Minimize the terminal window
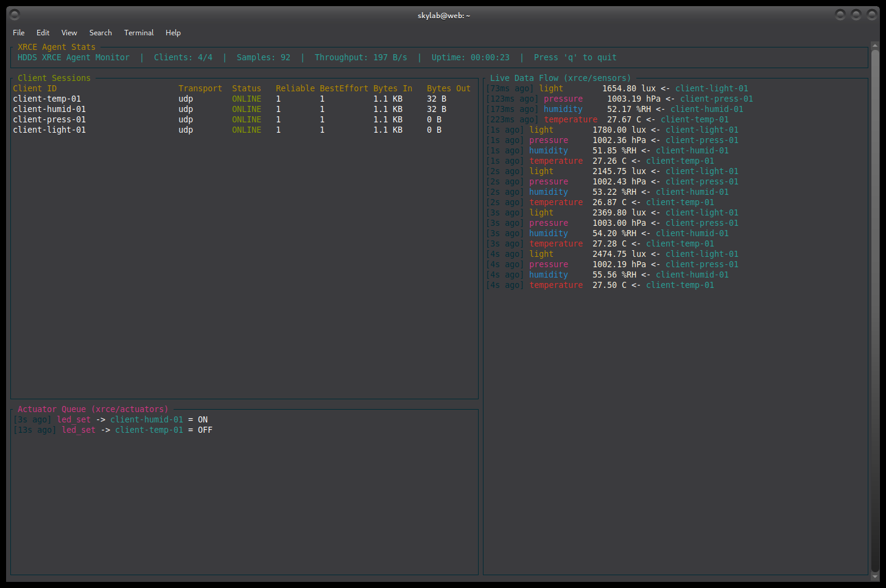 coord(840,15)
